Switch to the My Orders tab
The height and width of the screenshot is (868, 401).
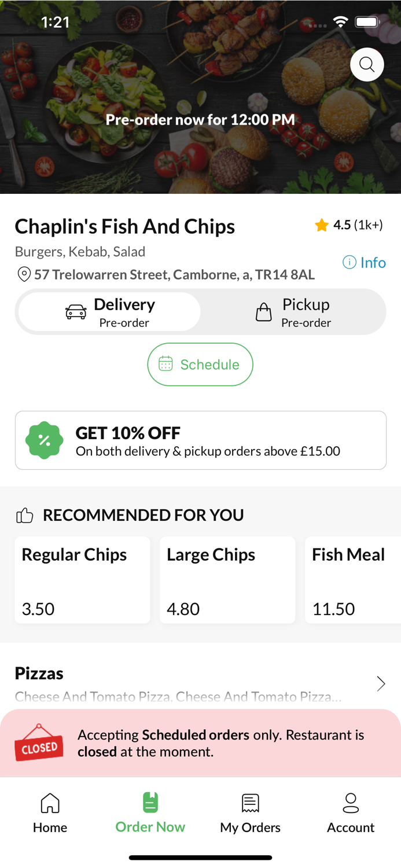(x=250, y=812)
